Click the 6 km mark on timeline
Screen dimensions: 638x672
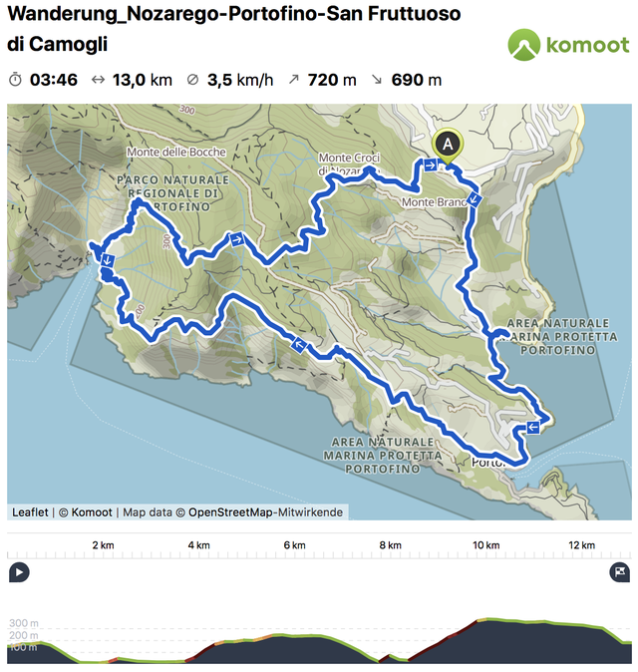295,545
